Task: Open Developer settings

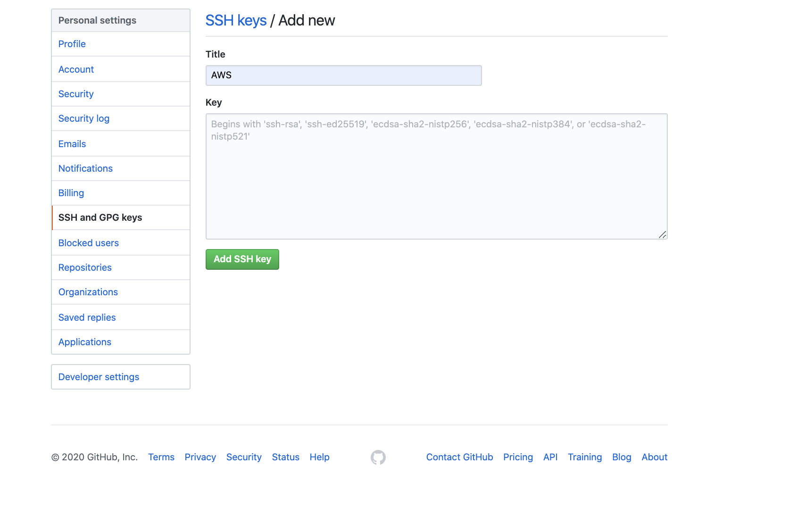Action: click(x=99, y=377)
